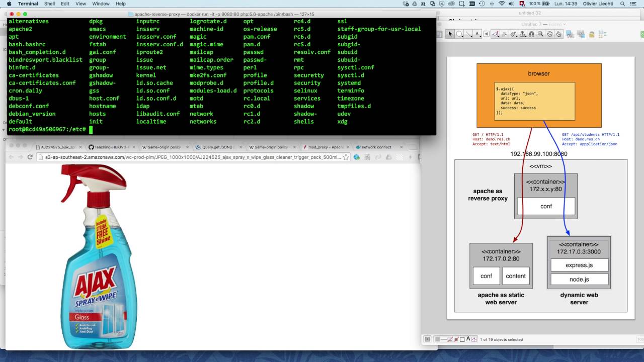Click Chrome's reload page button
Viewport: 644px width, 362px height.
[30, 157]
